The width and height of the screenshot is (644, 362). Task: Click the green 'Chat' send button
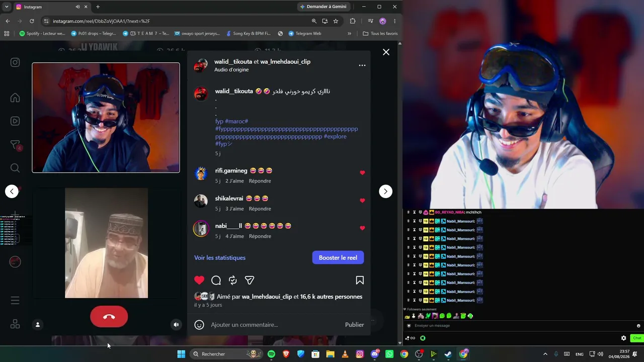[637, 338]
